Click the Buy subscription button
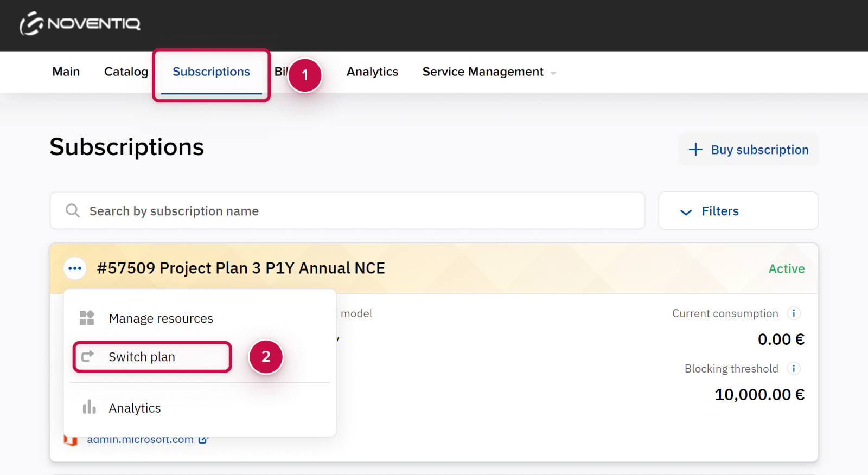868x475 pixels. click(x=749, y=150)
